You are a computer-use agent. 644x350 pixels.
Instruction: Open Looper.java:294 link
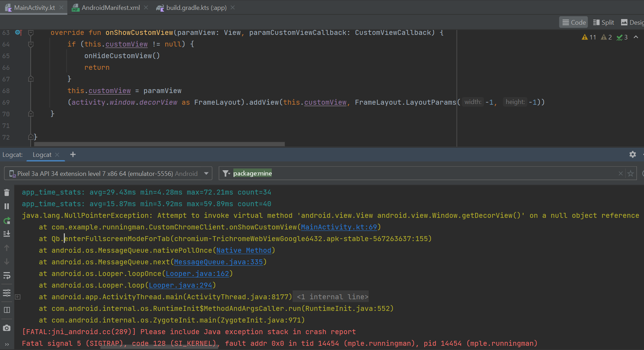[180, 285]
